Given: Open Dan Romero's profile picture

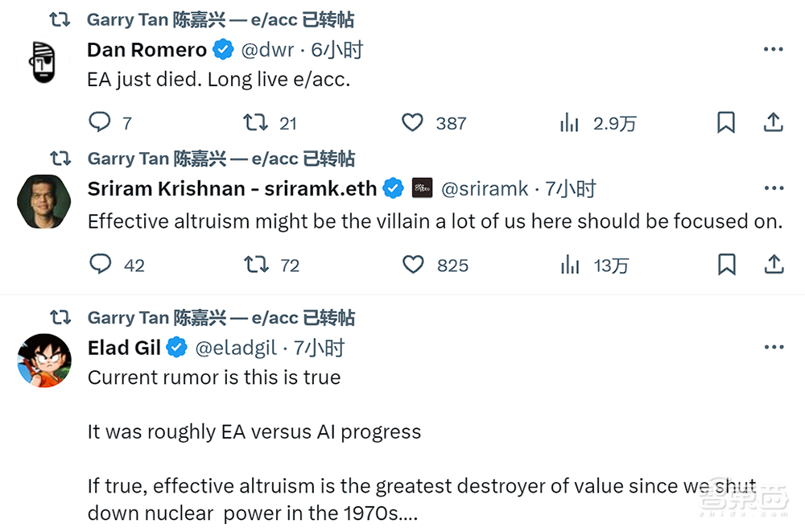Looking at the screenshot, I should [x=43, y=62].
